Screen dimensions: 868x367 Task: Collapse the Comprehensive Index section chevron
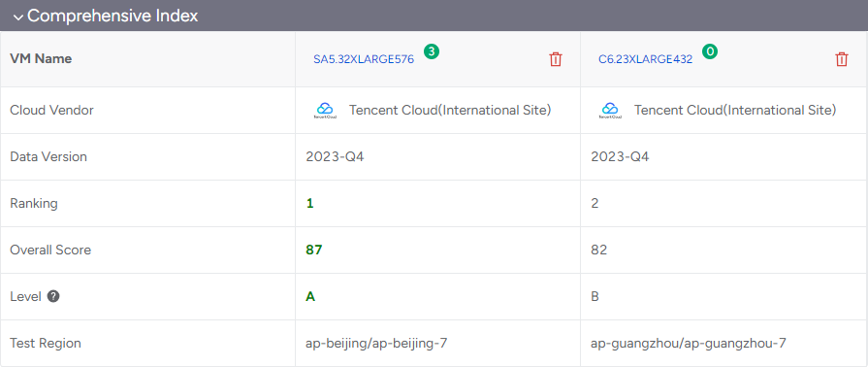18,17
